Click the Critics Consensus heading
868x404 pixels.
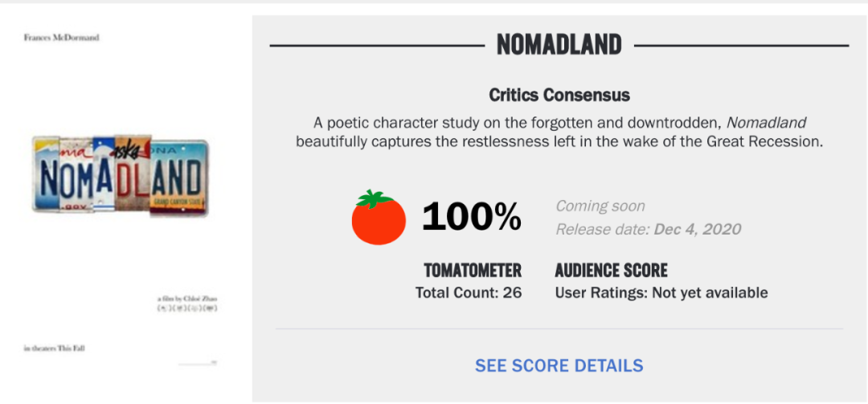click(x=559, y=96)
